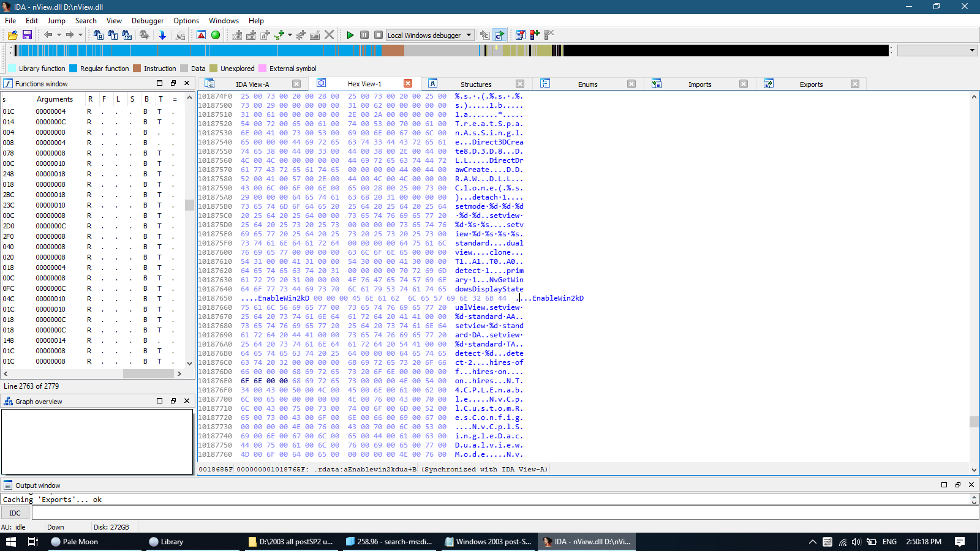Image resolution: width=980 pixels, height=551 pixels.
Task: Open the notification center taskbar icon
Action: click(960, 542)
